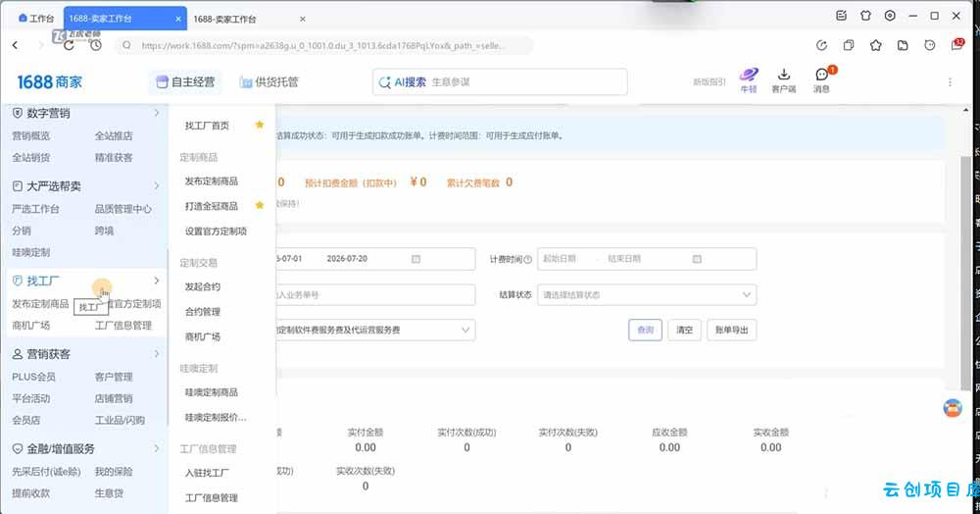
Task: Click the search magnifier in the address bar
Action: tap(126, 45)
